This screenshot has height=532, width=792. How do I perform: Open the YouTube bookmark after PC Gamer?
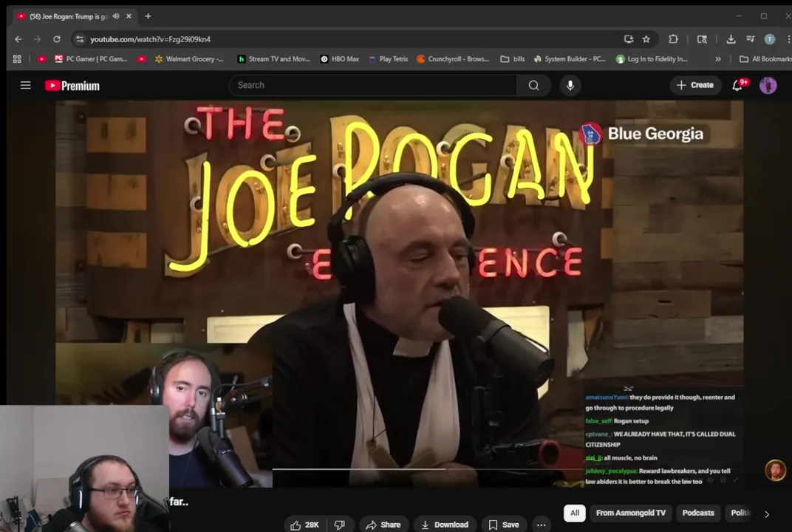142,59
